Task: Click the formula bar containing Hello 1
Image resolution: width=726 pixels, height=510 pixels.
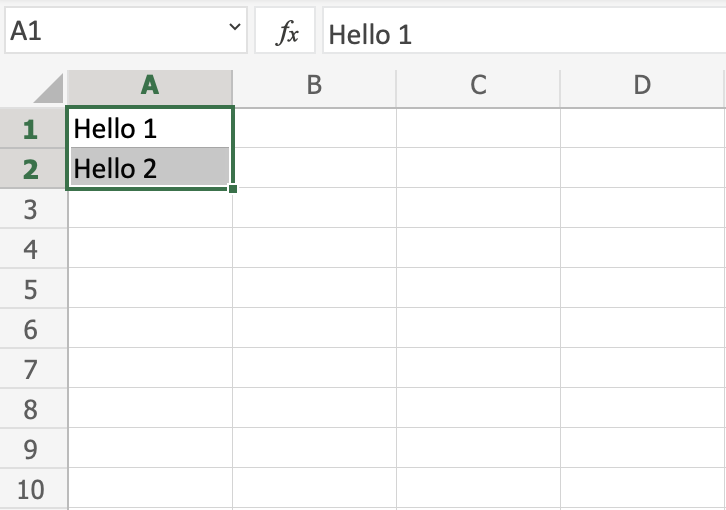Action: tap(520, 34)
